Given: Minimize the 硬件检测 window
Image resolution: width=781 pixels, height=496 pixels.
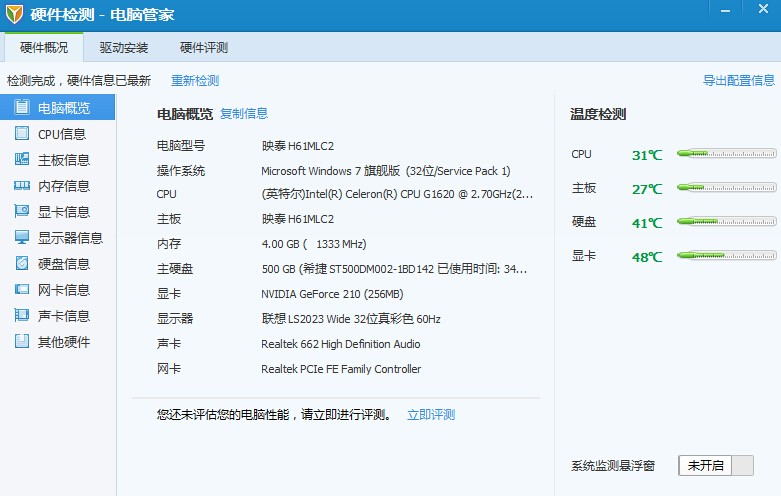Looking at the screenshot, I should click(725, 10).
